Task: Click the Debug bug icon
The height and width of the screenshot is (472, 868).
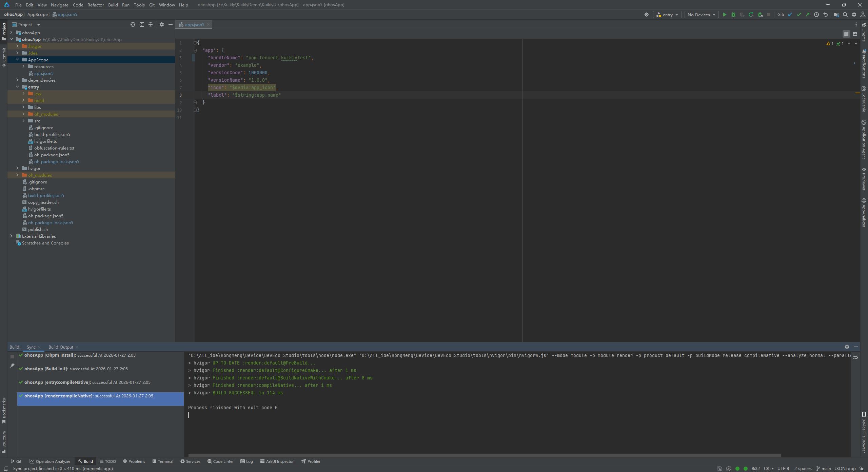Action: coord(733,15)
